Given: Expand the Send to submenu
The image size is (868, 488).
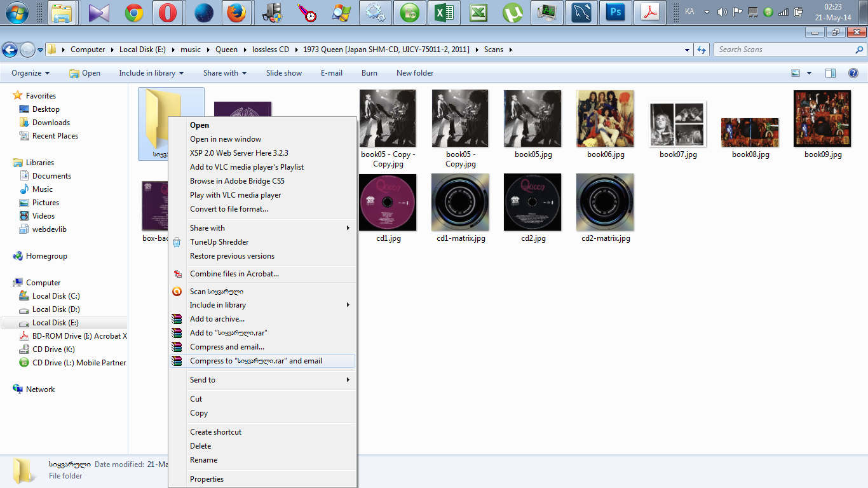Looking at the screenshot, I should (x=262, y=380).
